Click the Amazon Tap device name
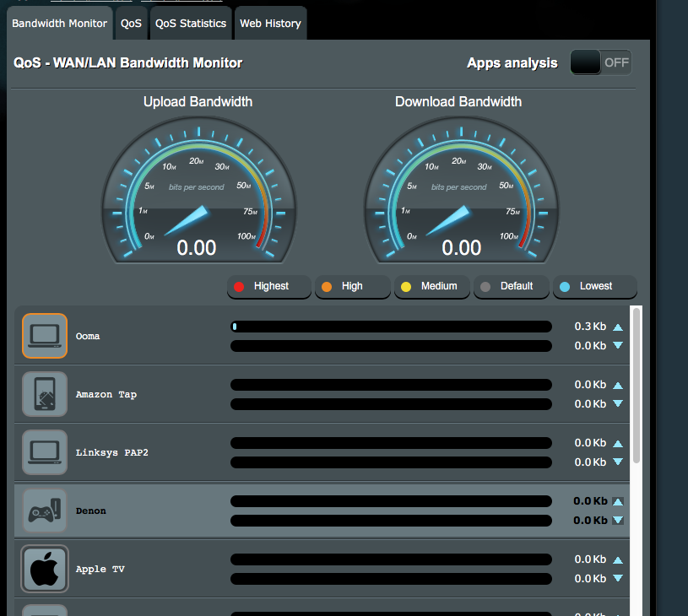The width and height of the screenshot is (688, 616). point(106,394)
